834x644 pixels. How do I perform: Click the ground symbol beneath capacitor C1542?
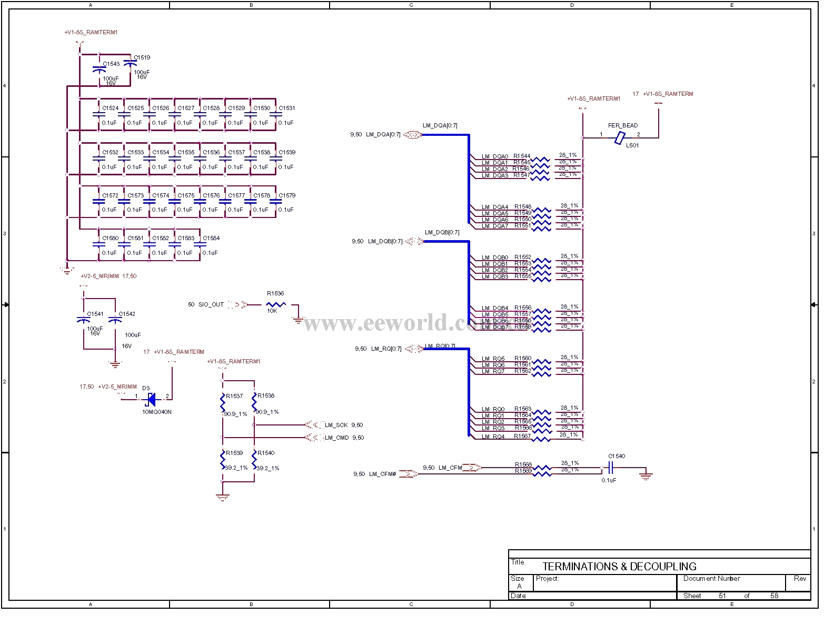(x=115, y=363)
